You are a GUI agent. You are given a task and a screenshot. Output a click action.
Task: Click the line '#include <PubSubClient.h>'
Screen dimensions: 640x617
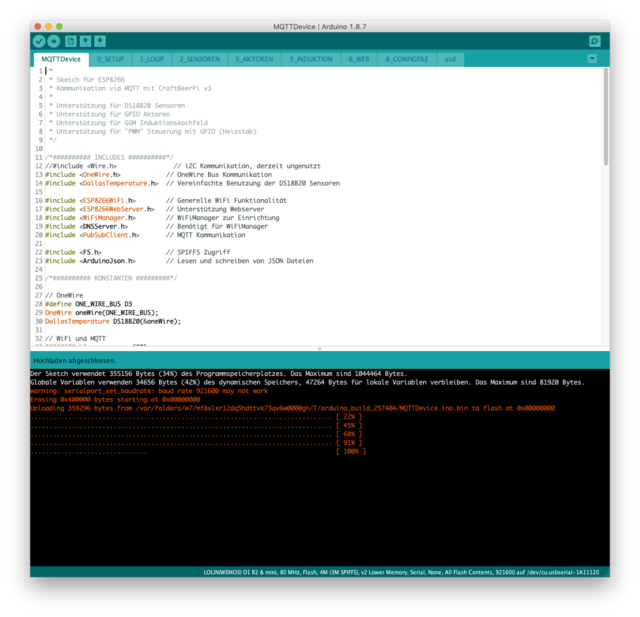tap(92, 235)
